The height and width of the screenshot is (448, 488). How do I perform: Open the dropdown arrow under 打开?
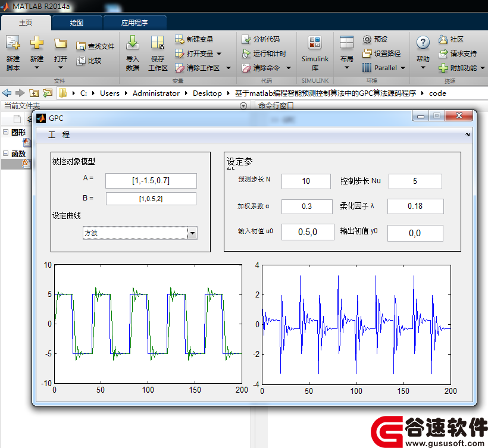pos(60,67)
